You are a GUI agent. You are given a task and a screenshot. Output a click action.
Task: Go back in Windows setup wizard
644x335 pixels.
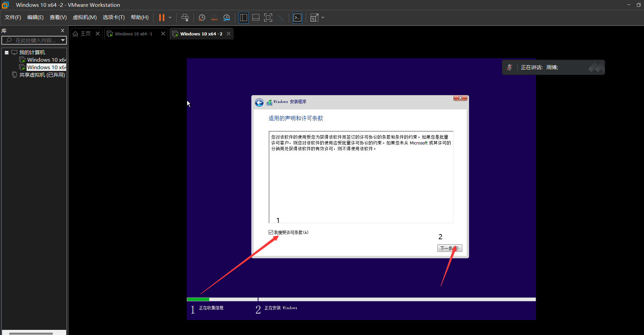[x=259, y=103]
